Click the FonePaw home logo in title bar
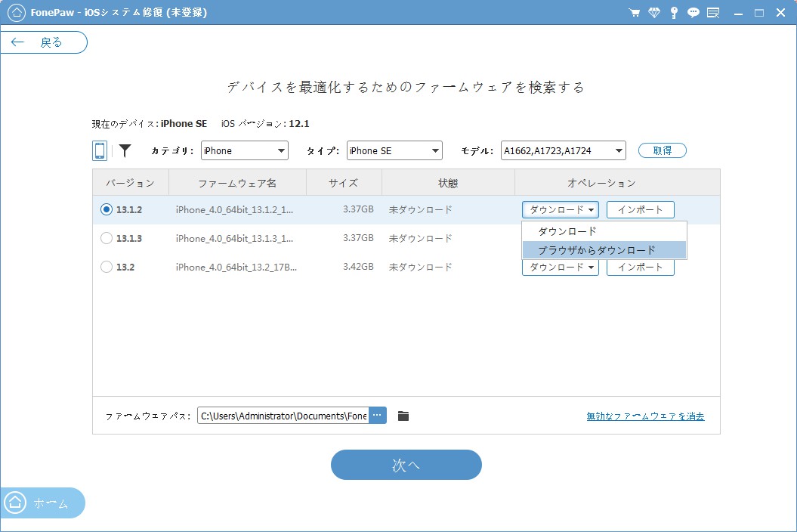The width and height of the screenshot is (797, 532). [x=17, y=13]
